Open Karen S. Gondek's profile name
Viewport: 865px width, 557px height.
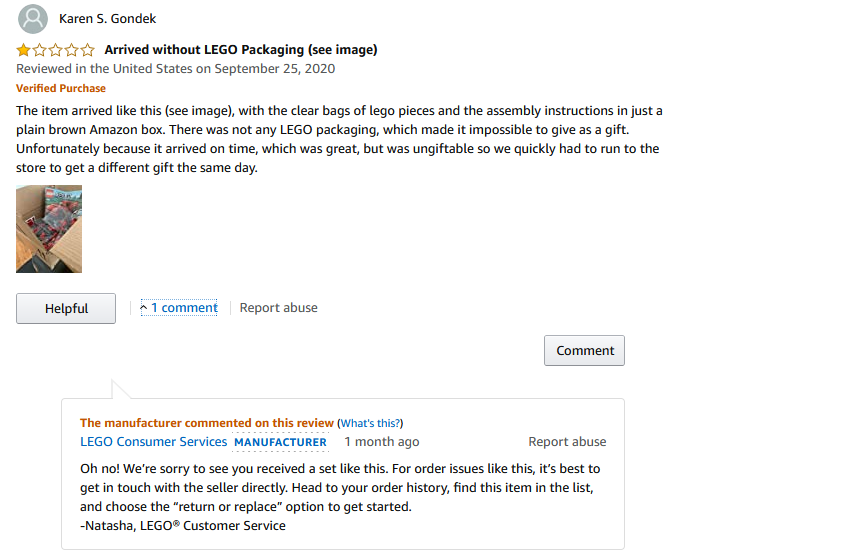click(x=108, y=19)
